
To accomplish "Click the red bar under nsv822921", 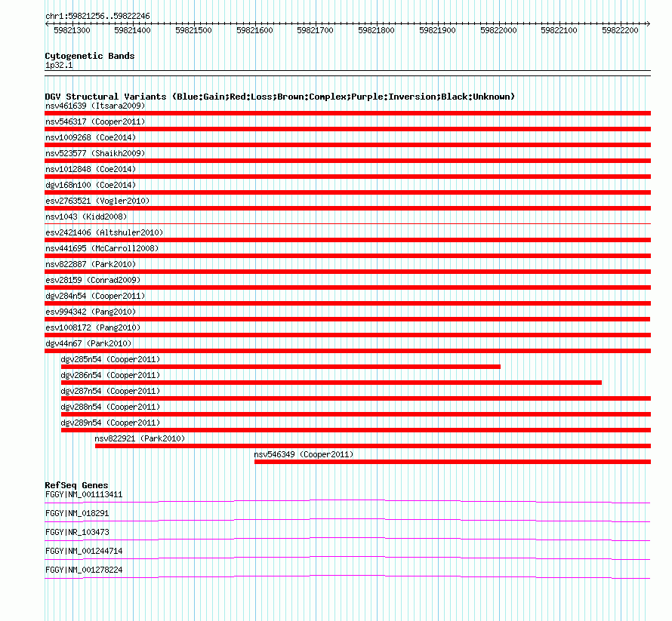I will tap(373, 446).
